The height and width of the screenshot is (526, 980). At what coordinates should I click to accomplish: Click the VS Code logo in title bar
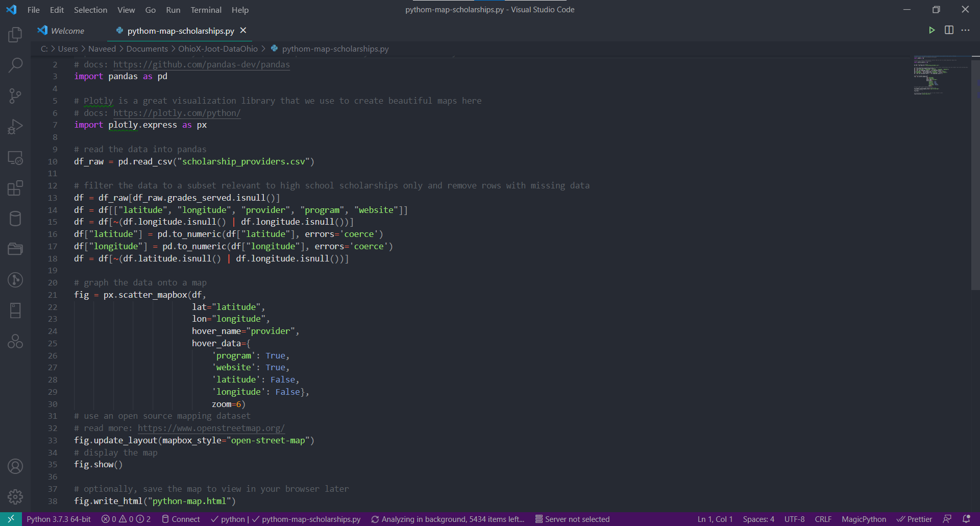click(11, 10)
